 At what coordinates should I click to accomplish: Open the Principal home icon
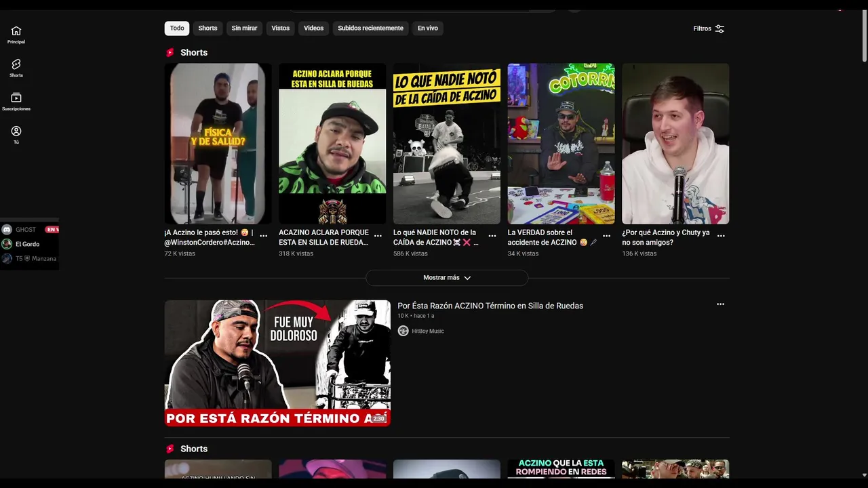[16, 31]
